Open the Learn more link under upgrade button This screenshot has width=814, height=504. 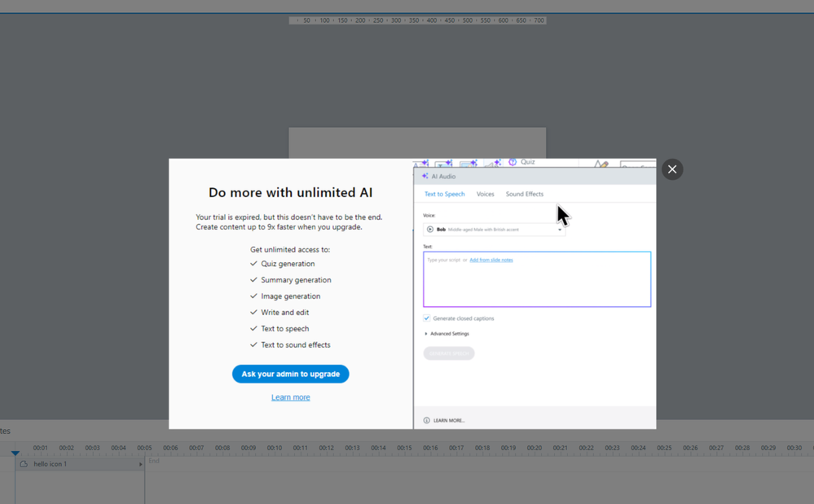(290, 397)
